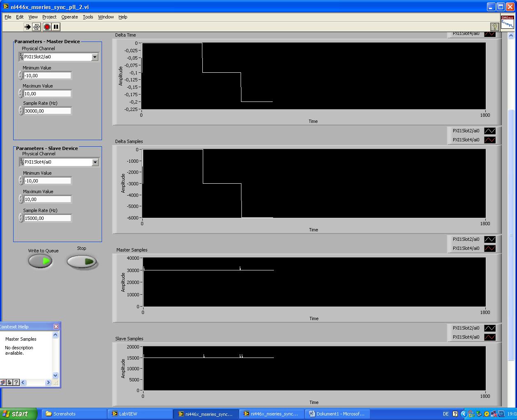Click the Context Help scroll down arrow
This screenshot has height=420, width=517.
(56, 375)
